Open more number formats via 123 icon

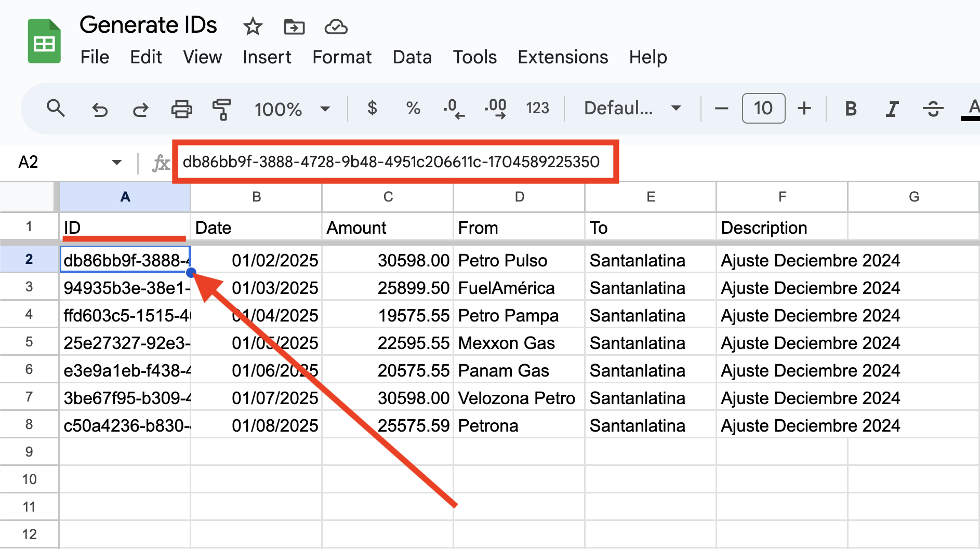(x=538, y=109)
